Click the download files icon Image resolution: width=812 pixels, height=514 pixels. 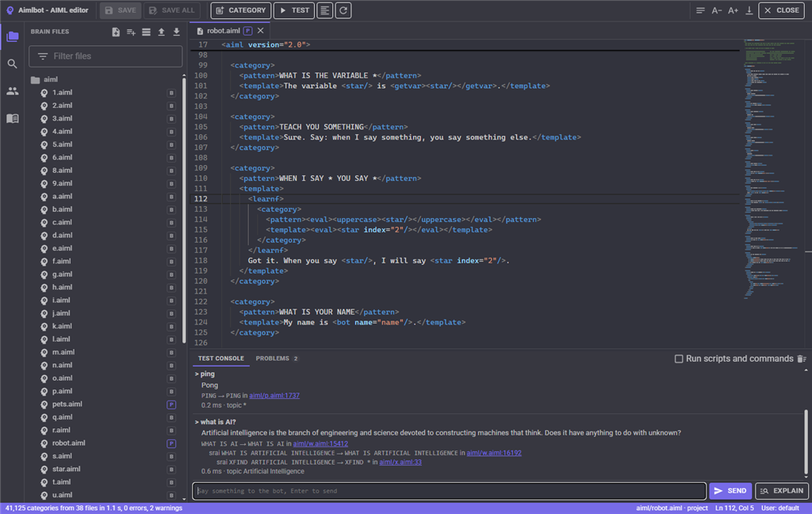176,32
